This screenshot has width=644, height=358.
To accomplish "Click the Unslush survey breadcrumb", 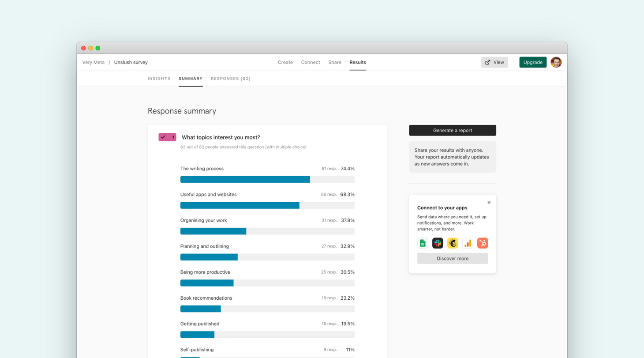I will point(131,62).
